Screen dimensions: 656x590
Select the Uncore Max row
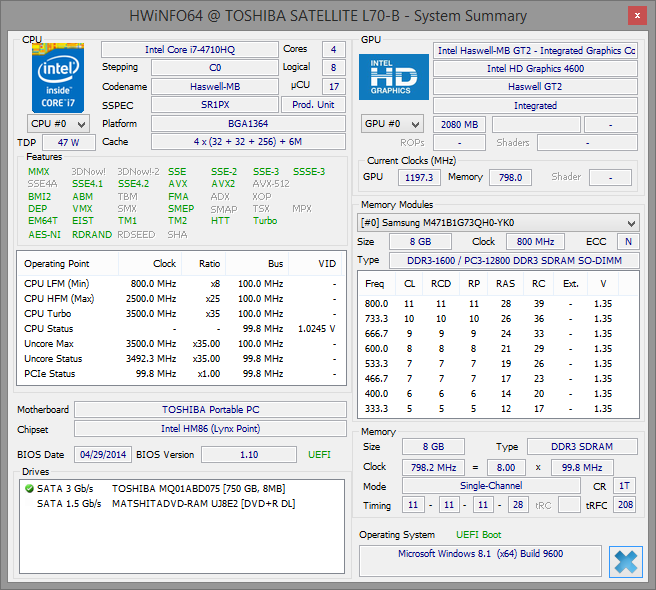click(181, 344)
